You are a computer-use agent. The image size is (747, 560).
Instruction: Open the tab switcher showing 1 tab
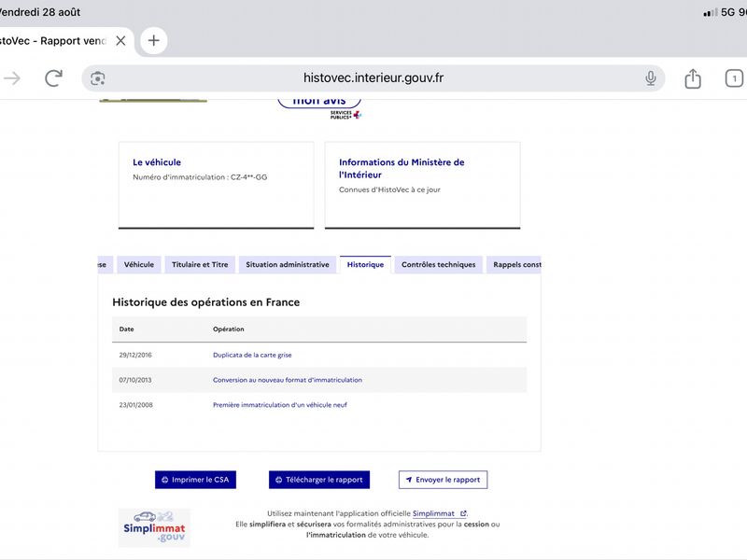(734, 78)
